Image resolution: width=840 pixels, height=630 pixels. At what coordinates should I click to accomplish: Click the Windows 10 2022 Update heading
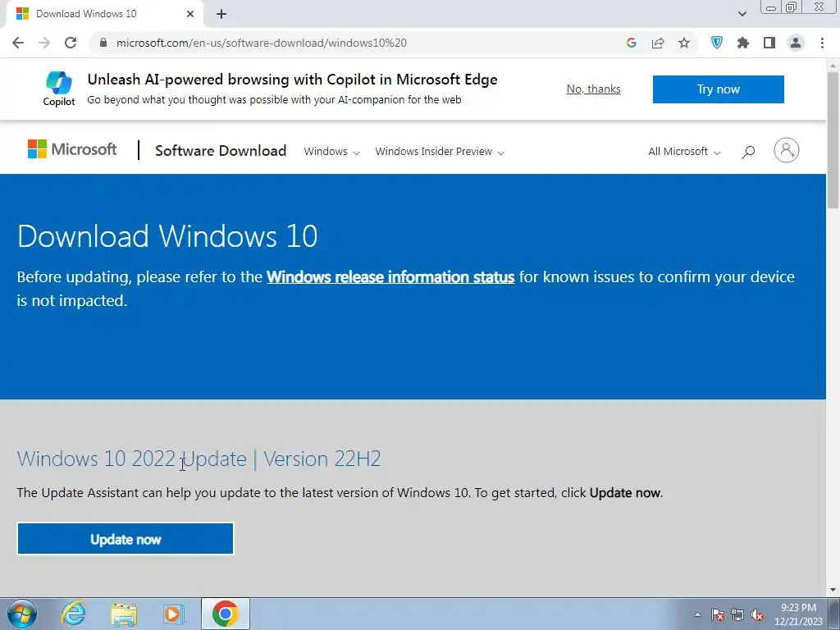[199, 459]
